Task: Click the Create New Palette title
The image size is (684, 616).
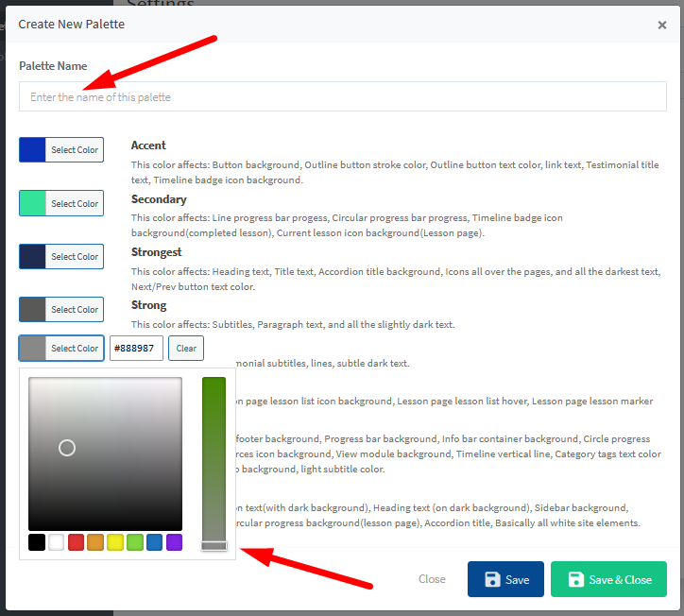Action: 72,24
